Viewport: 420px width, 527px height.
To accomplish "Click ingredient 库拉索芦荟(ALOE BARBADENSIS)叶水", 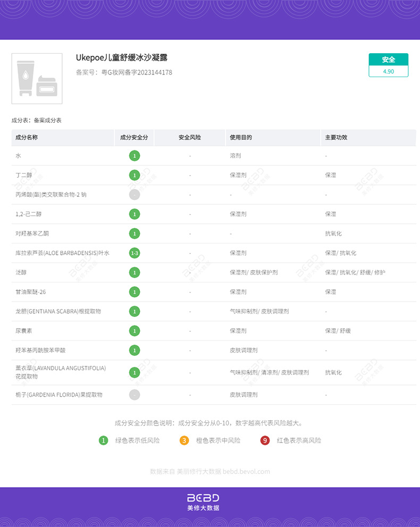I will pyautogui.click(x=63, y=253).
